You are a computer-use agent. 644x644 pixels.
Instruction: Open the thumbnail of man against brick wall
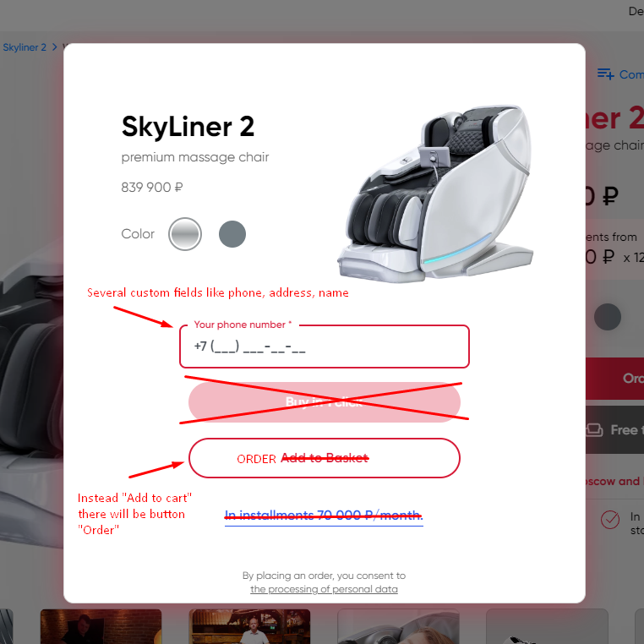(101, 626)
